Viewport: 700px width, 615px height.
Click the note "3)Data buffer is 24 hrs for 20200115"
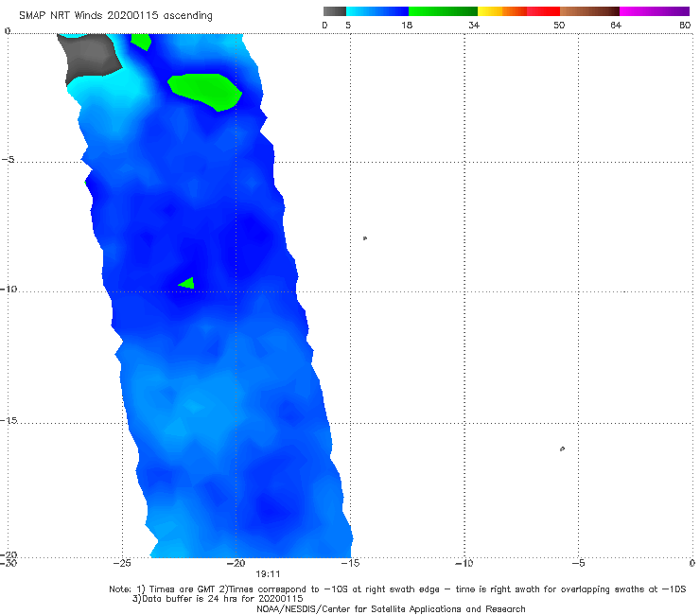click(218, 599)
